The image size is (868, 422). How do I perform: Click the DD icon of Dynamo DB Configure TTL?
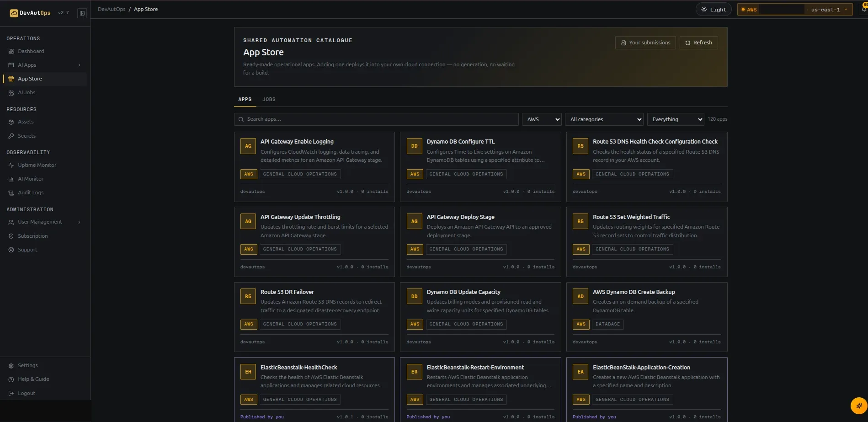414,146
